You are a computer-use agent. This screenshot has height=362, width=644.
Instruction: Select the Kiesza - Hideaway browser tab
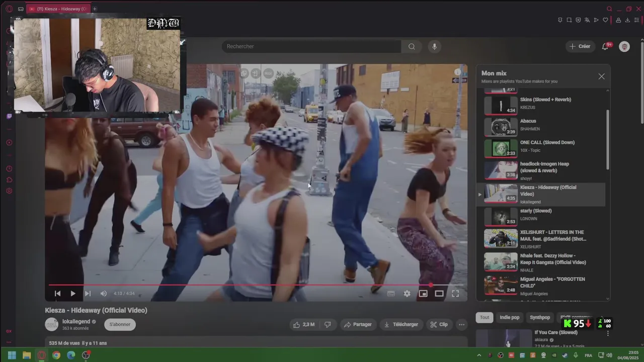pyautogui.click(x=58, y=9)
